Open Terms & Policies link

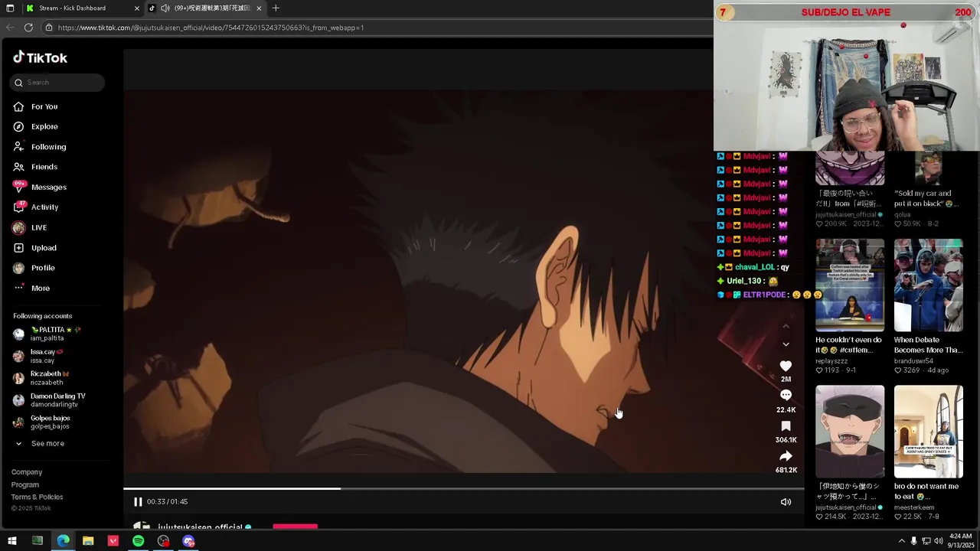click(x=38, y=497)
